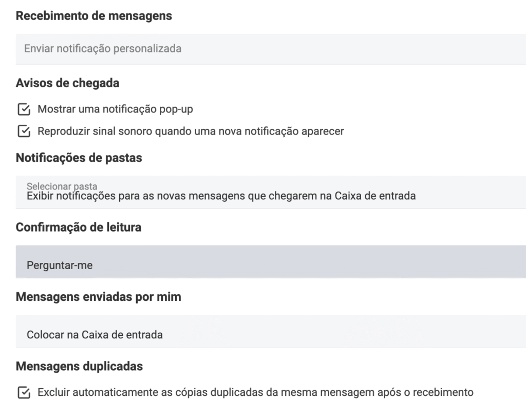526x420 pixels.
Task: Select the 'Perguntar-me' value text
Action: point(60,266)
